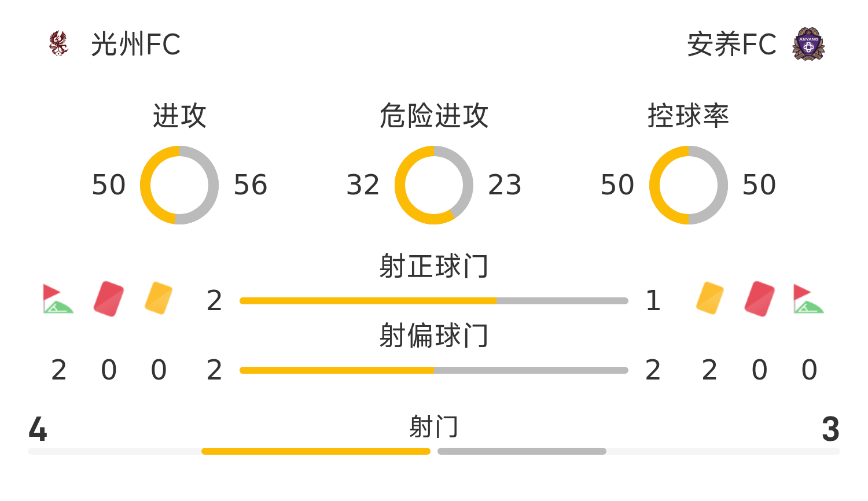Click the right team's corner flag icon
Image resolution: width=868 pixels, height=501 pixels.
click(808, 299)
